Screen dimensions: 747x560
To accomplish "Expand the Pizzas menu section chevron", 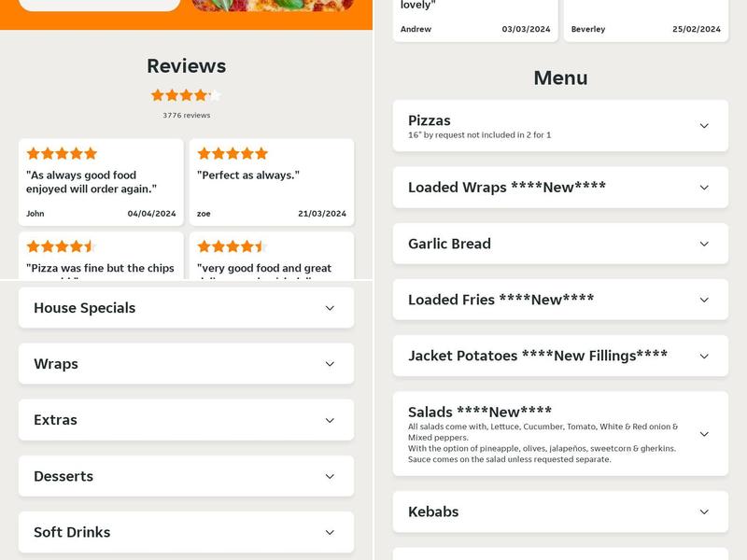I will pos(704,126).
